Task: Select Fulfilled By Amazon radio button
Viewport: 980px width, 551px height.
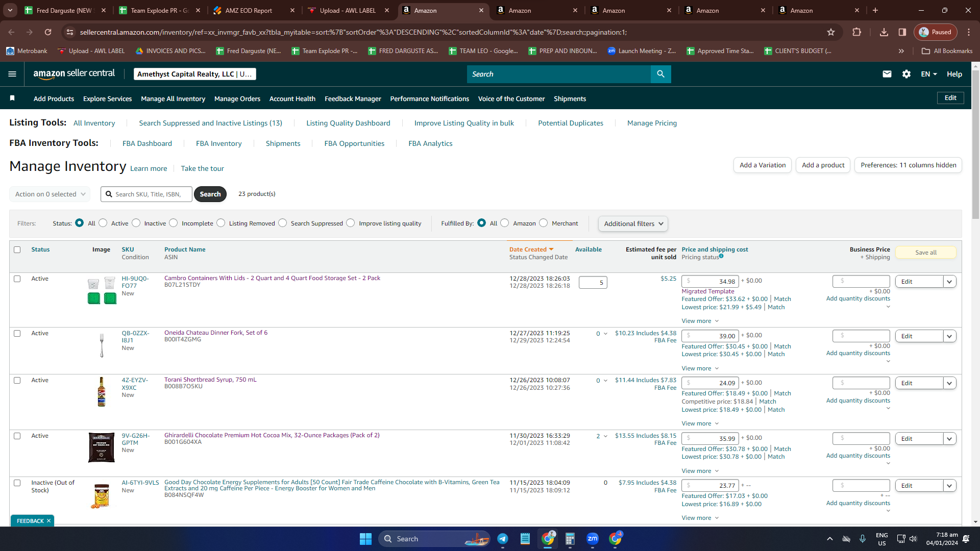Action: point(505,223)
